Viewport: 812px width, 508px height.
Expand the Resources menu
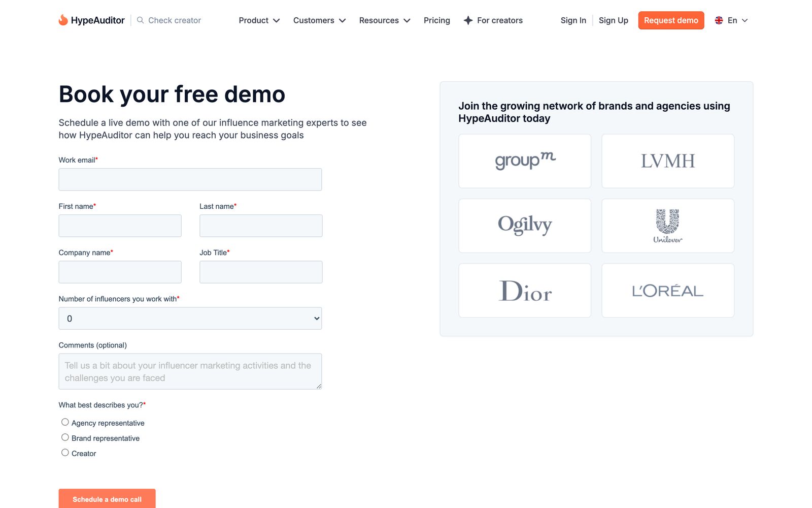[x=385, y=20]
